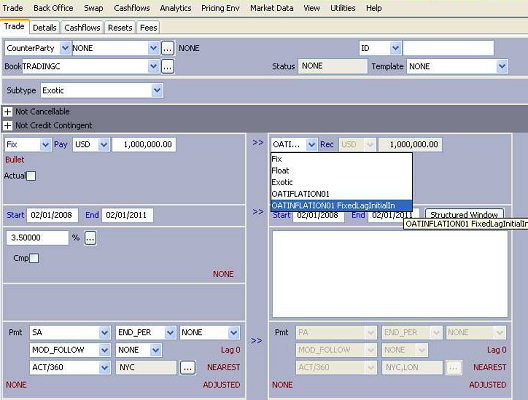The image size is (528, 400).
Task: Click the >> arrows beside the Pmt section
Action: click(x=256, y=341)
